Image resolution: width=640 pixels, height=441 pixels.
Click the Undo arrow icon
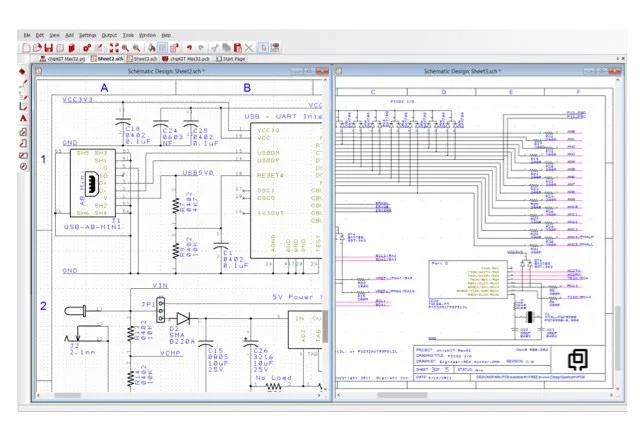point(189,47)
